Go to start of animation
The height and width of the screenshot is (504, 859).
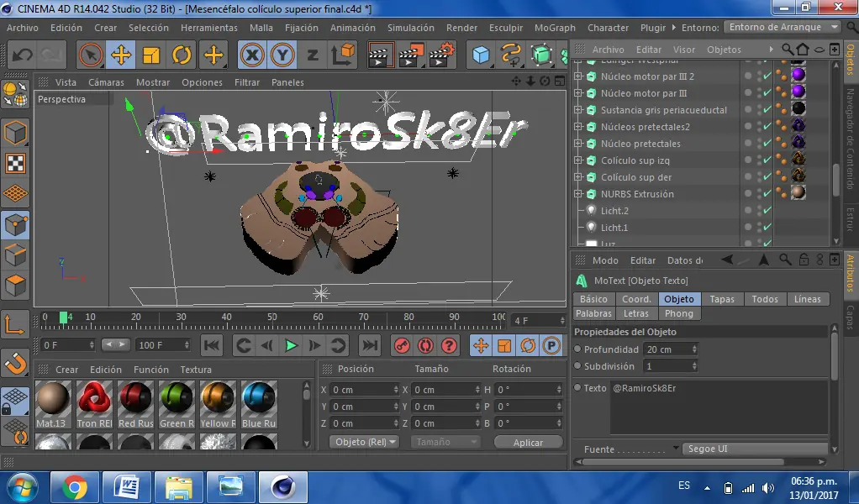[x=212, y=345]
